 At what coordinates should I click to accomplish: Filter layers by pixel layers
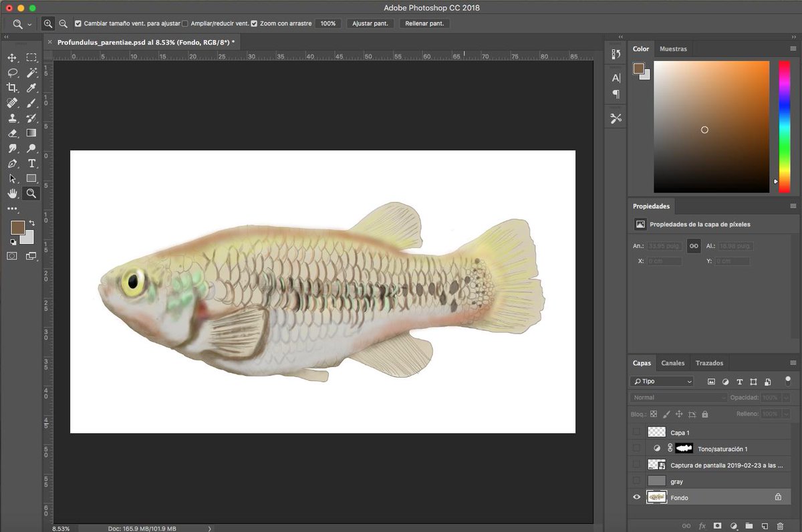point(711,382)
